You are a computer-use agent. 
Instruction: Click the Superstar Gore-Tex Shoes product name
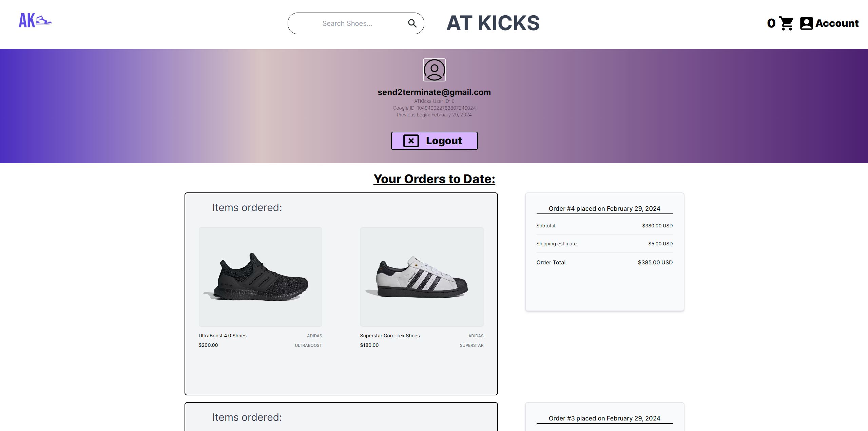[x=390, y=336]
